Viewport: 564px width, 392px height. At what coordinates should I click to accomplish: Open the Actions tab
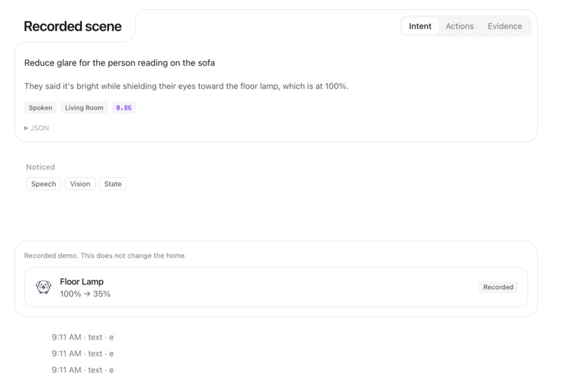pyautogui.click(x=459, y=27)
